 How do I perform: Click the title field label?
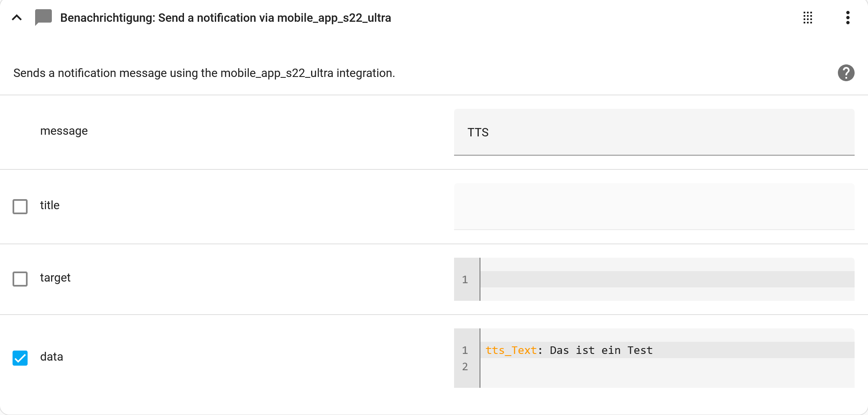pos(50,205)
